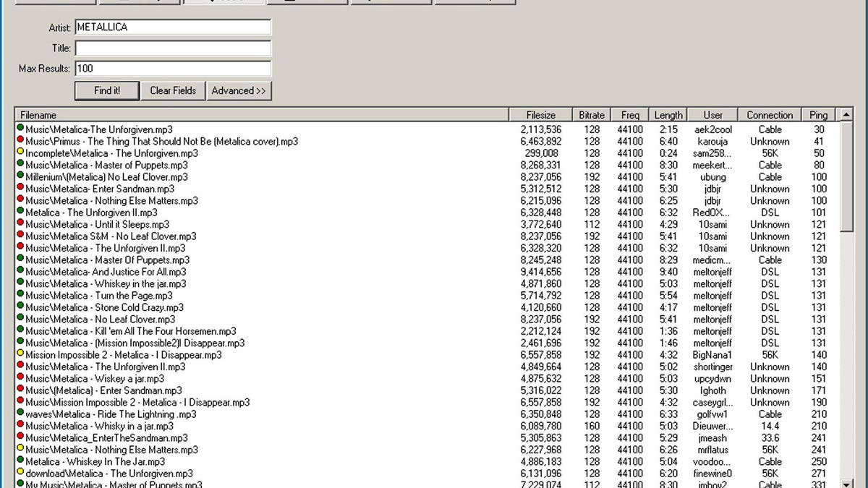Viewport: 868px width, 488px height.
Task: Click the green dot beside Whiskey in the jar.mp3
Action: 21,283
